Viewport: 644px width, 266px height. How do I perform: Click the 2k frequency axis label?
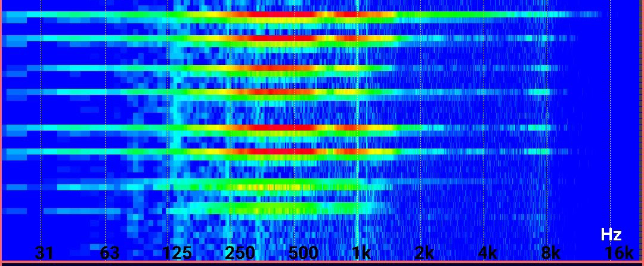[x=425, y=252]
